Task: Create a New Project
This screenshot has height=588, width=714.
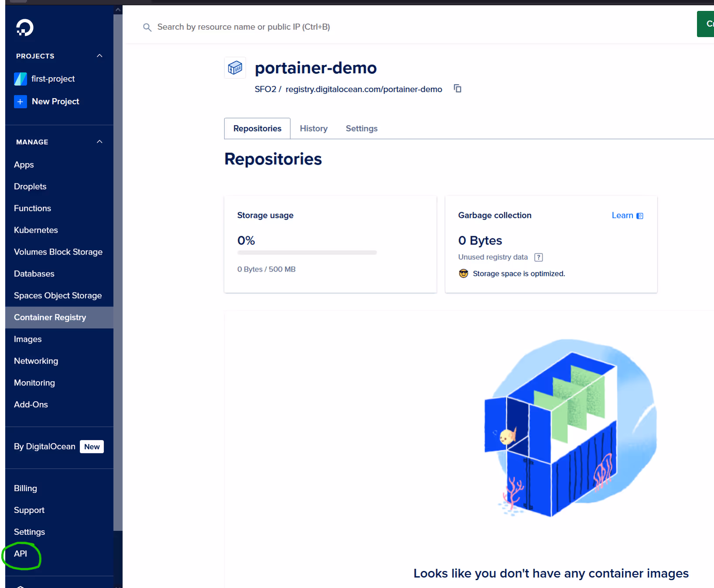Action: click(x=55, y=102)
